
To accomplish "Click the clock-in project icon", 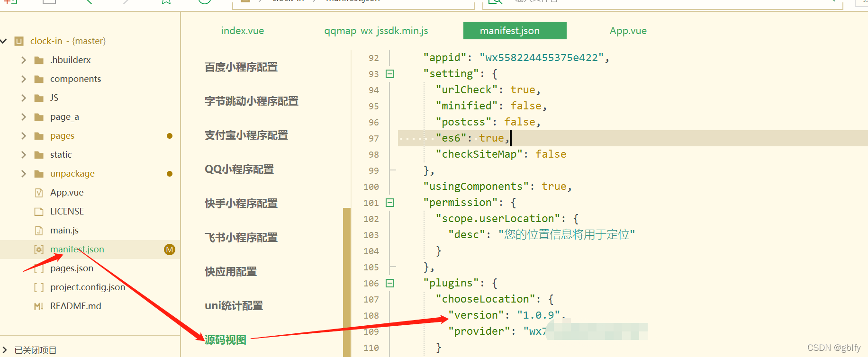I will pyautogui.click(x=19, y=41).
